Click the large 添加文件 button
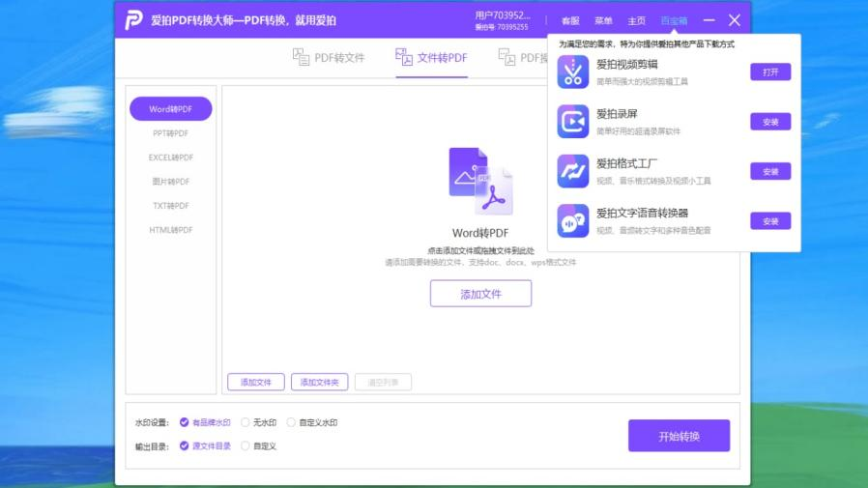The height and width of the screenshot is (488, 868). click(x=480, y=294)
